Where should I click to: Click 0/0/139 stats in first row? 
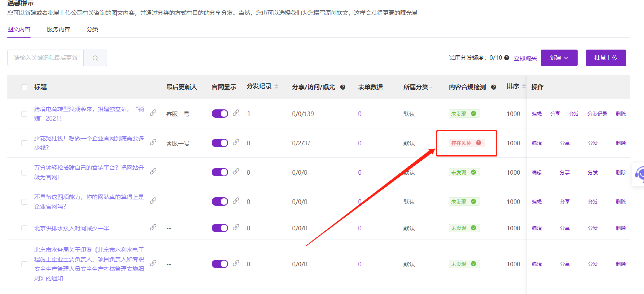(x=303, y=114)
